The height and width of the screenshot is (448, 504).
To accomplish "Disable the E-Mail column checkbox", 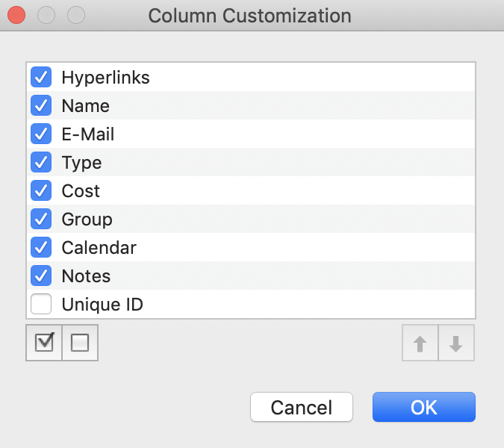I will point(41,134).
